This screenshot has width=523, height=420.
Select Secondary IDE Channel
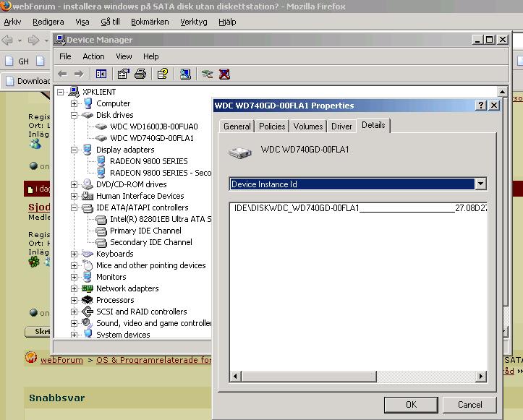click(x=151, y=242)
